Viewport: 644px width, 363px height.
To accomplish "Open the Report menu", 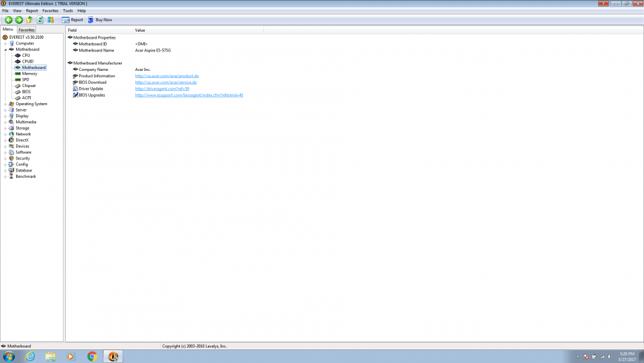I will pyautogui.click(x=32, y=11).
